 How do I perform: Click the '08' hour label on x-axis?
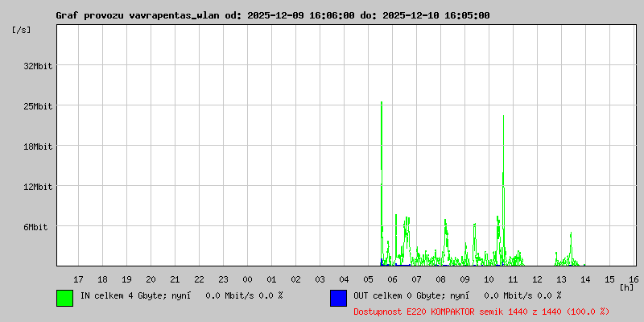coord(440,279)
